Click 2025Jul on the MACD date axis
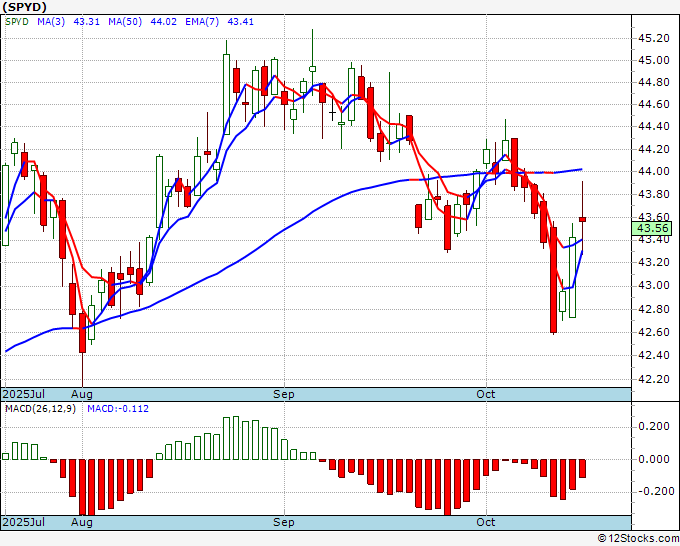This screenshot has height=546, width=680. (24, 522)
